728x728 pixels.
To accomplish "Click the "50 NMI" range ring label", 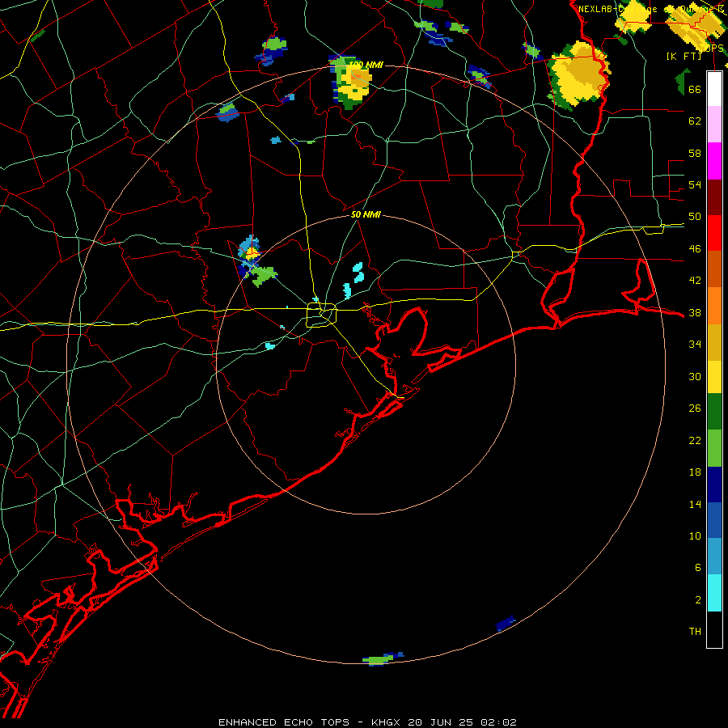I will (366, 214).
